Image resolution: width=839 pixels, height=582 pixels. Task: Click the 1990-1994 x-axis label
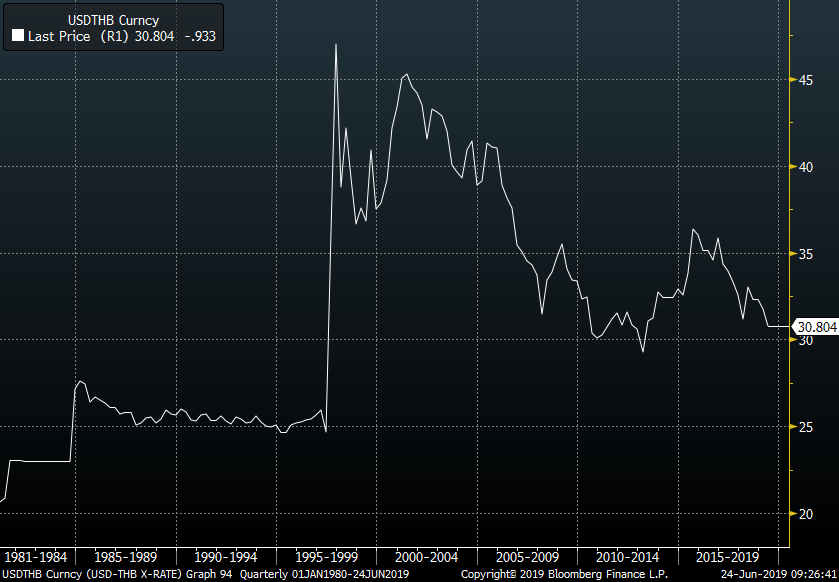(x=226, y=557)
